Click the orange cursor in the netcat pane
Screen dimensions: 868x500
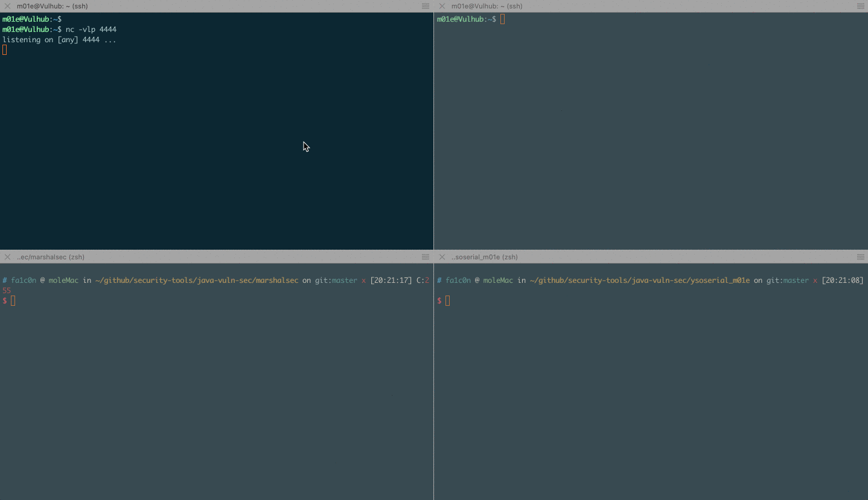(x=5, y=50)
